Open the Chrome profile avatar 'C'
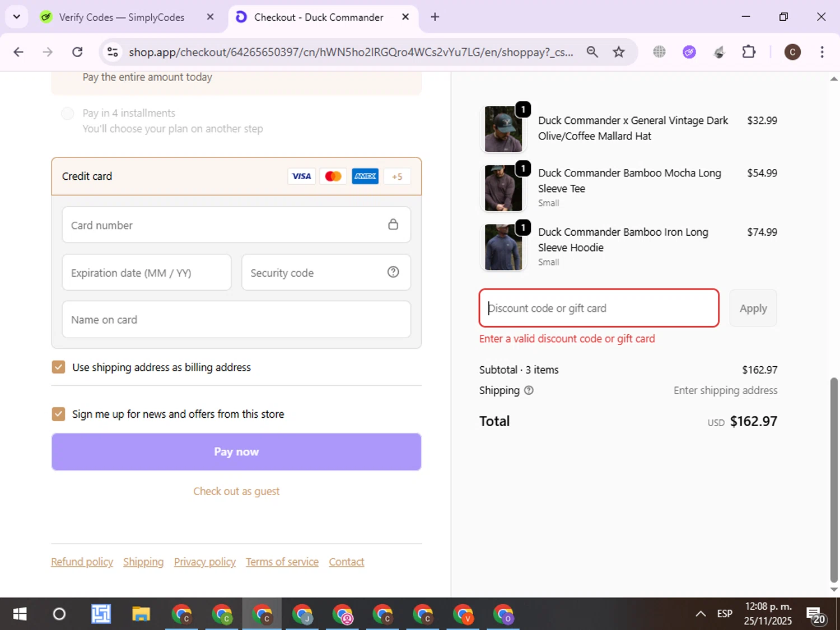Image resolution: width=840 pixels, height=630 pixels. (792, 52)
